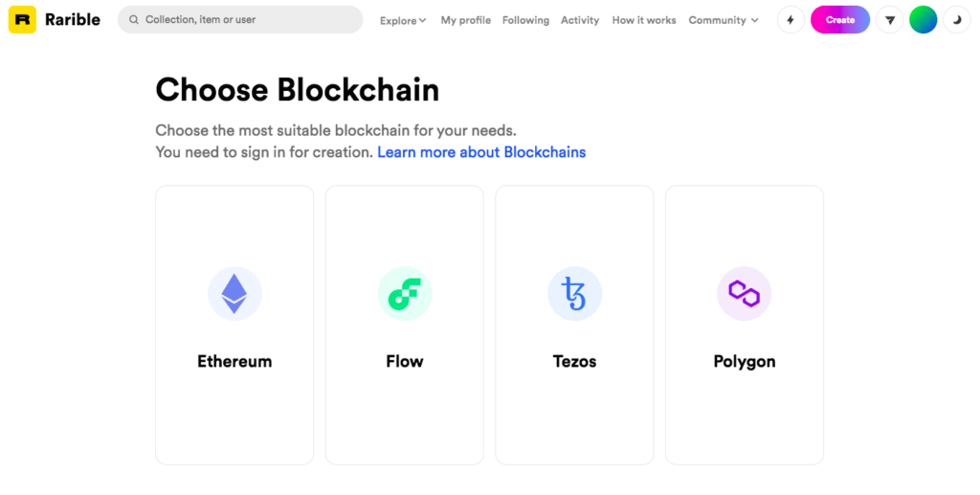Click the lightning bolt icon in header
980x495 pixels.
tap(791, 20)
